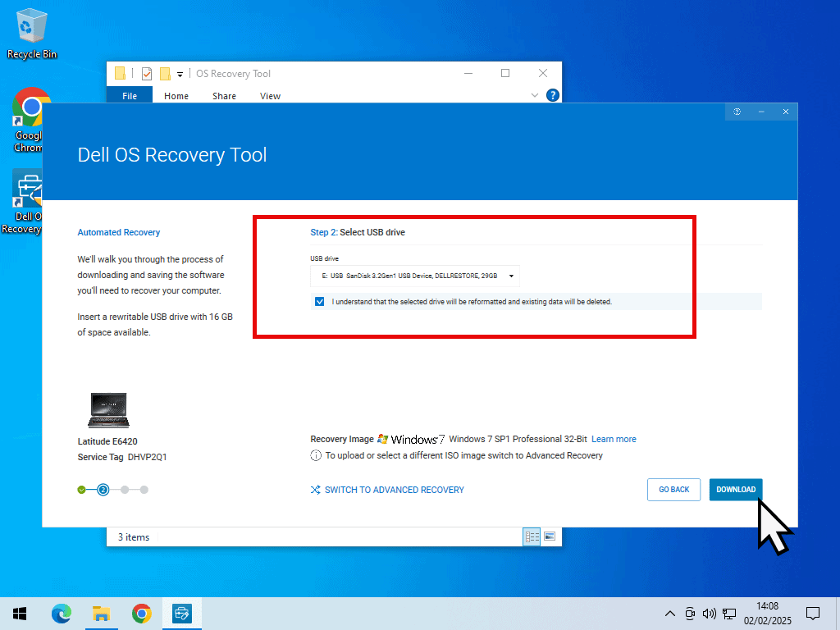Uncheck the drive will be reformatted checkbox
Viewport: 840px width, 630px height.
point(320,301)
